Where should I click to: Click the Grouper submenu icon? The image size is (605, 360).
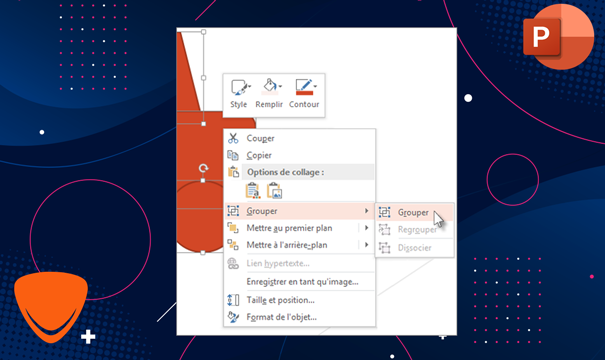coord(385,213)
